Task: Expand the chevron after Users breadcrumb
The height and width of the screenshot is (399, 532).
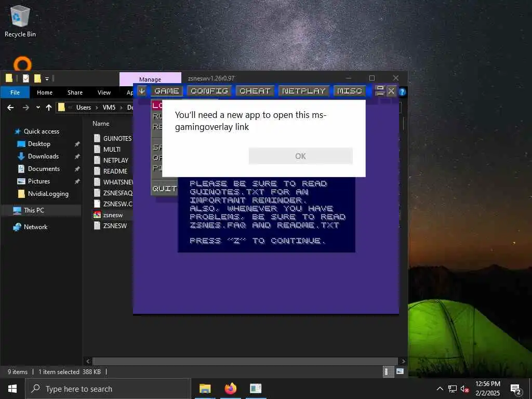Action: click(x=97, y=108)
